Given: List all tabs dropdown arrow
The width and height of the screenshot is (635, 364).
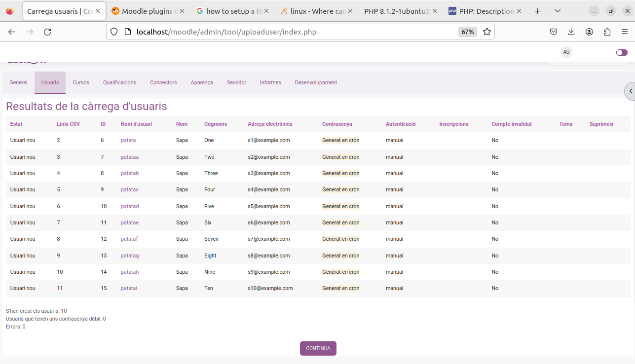Looking at the screenshot, I should tap(558, 11).
